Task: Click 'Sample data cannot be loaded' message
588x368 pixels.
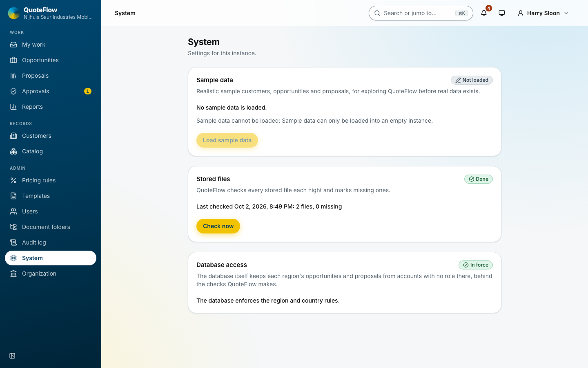Action: (x=314, y=121)
